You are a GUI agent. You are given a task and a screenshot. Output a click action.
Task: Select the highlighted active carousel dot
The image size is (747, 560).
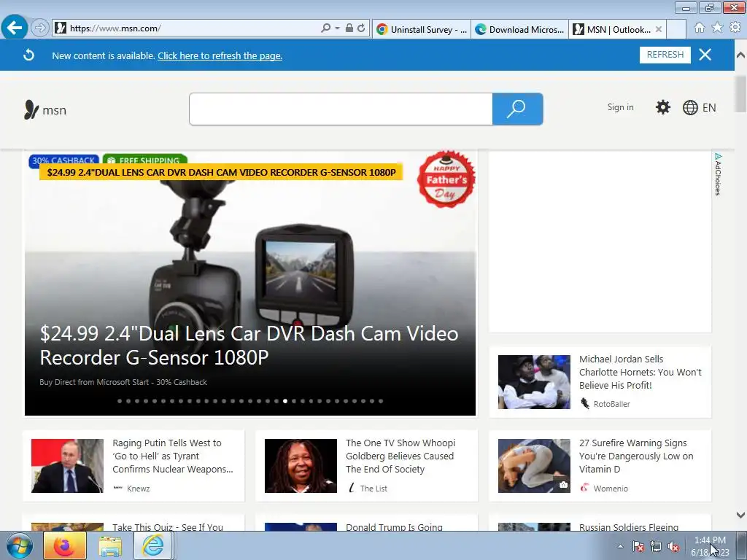tap(285, 401)
